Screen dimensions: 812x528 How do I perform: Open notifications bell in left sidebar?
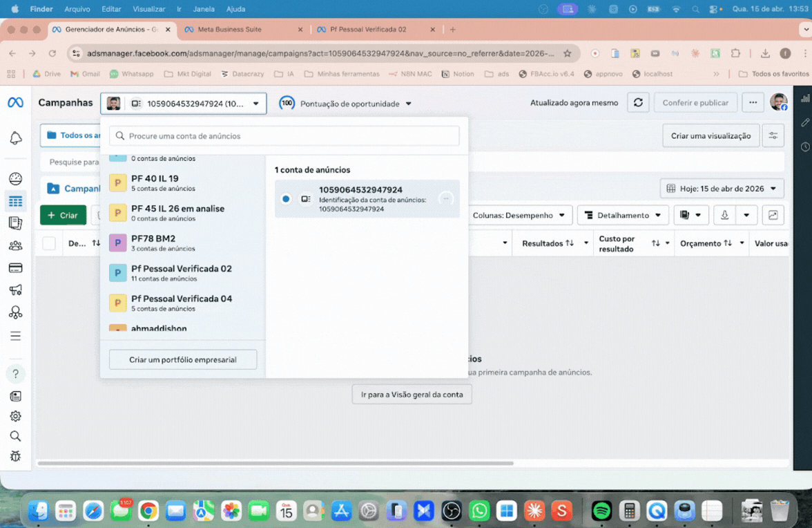(x=15, y=138)
